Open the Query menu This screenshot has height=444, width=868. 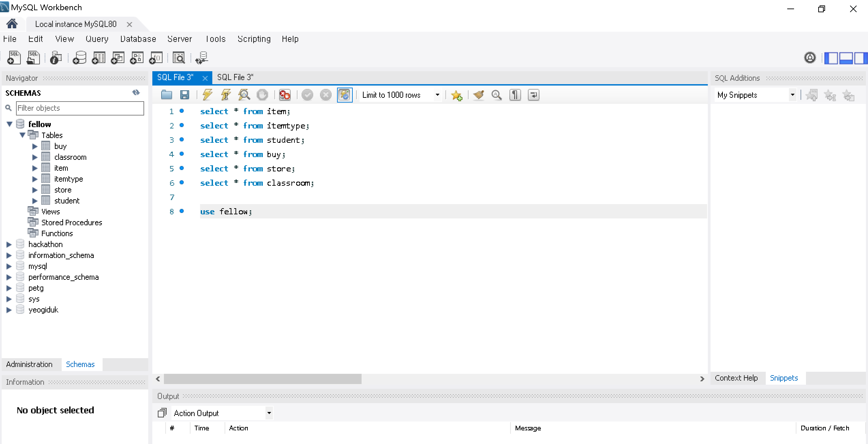(97, 39)
